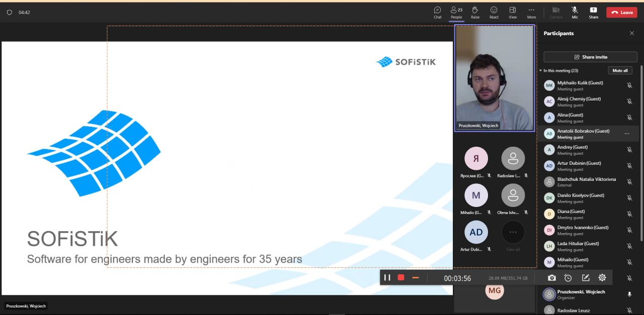Image resolution: width=644 pixels, height=315 pixels.
Task: Click the Share screen icon
Action: tap(593, 12)
